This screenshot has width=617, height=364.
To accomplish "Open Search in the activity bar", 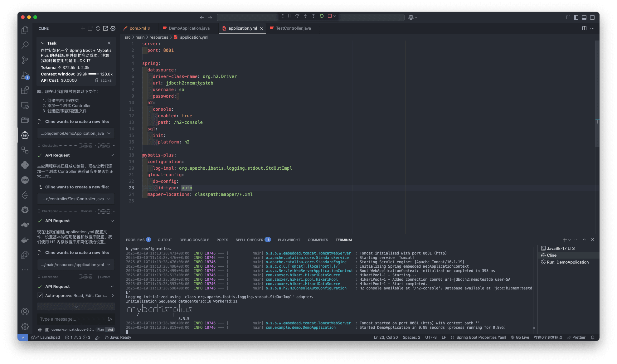I will [25, 45].
